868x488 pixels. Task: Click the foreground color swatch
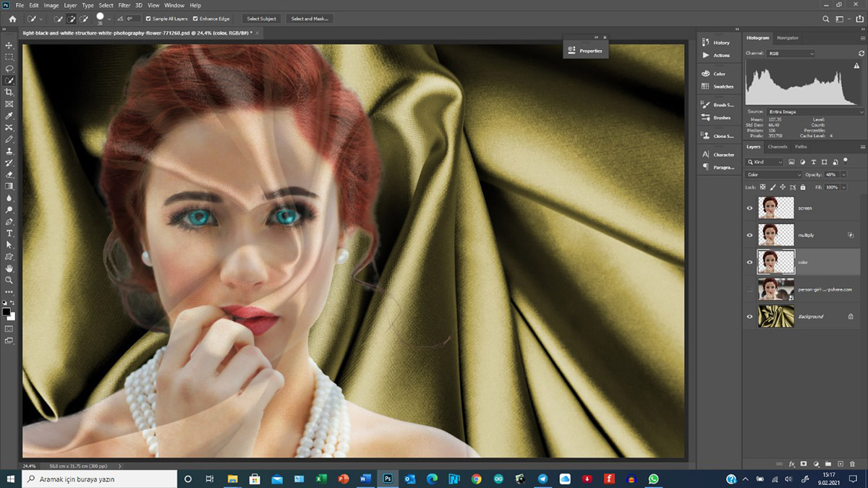(7, 312)
